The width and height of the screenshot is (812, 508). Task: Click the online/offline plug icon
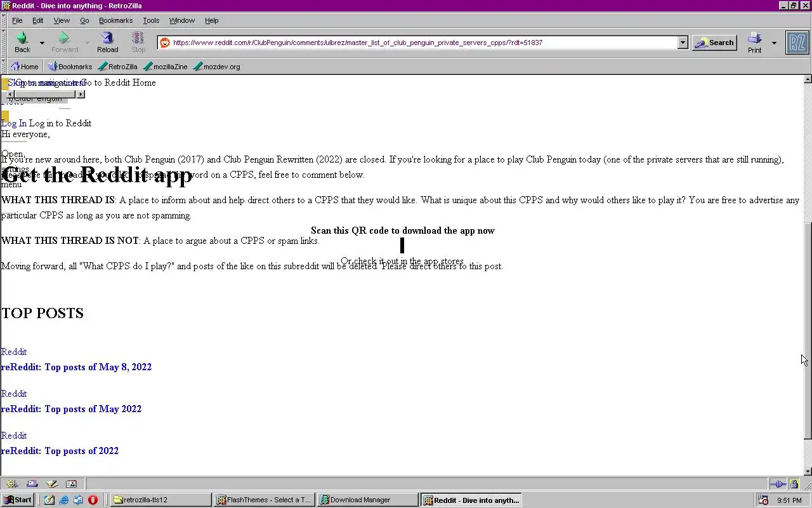click(778, 484)
